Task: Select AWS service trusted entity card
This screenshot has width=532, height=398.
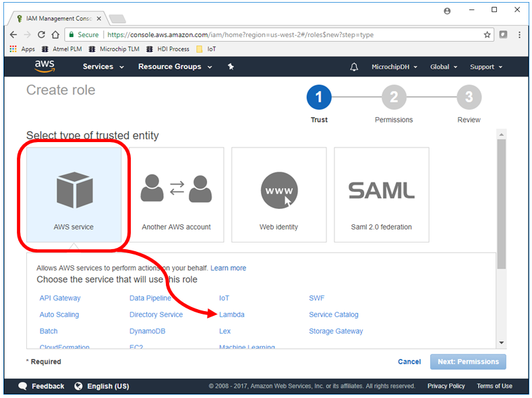Action: pyautogui.click(x=73, y=195)
